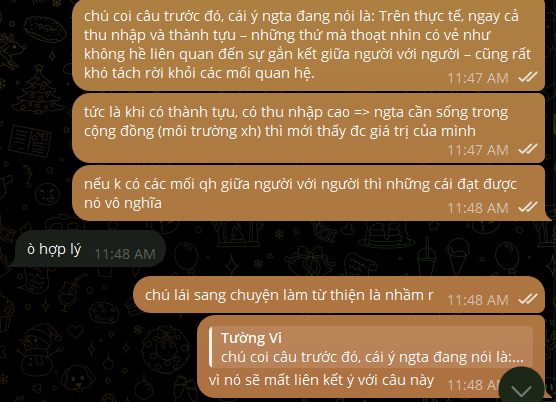Screen dimensions: 556x402
Task: Click the 'Tường Vi' name in reply header
Action: click(x=251, y=338)
